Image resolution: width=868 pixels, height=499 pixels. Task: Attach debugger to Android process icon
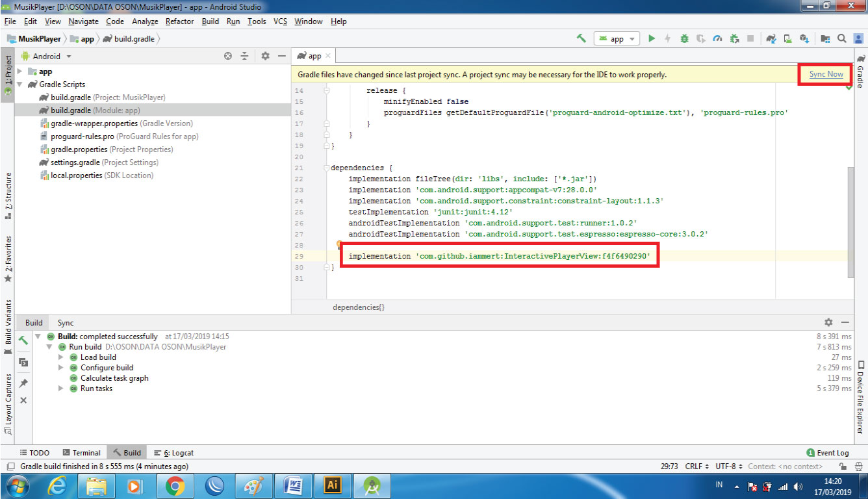click(x=734, y=38)
